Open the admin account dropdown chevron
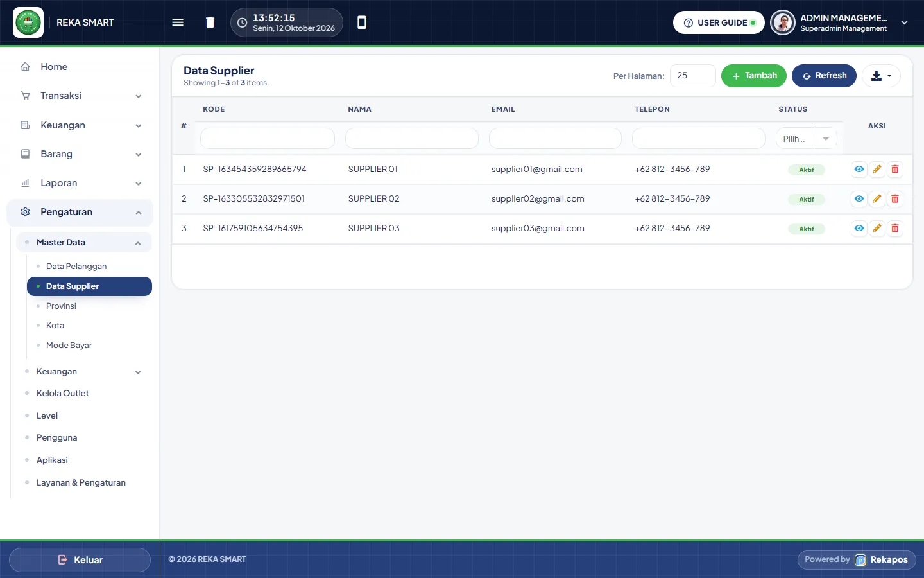This screenshot has height=578, width=924. (x=904, y=22)
